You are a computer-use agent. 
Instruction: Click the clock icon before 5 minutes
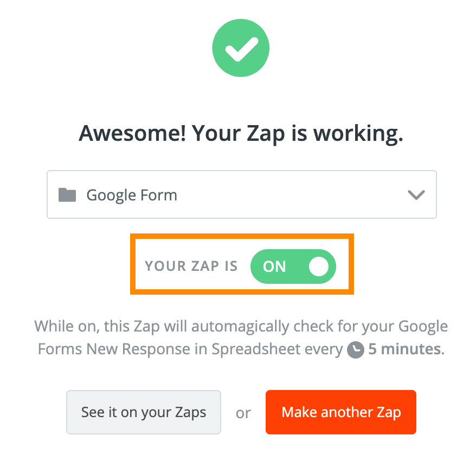tap(356, 350)
